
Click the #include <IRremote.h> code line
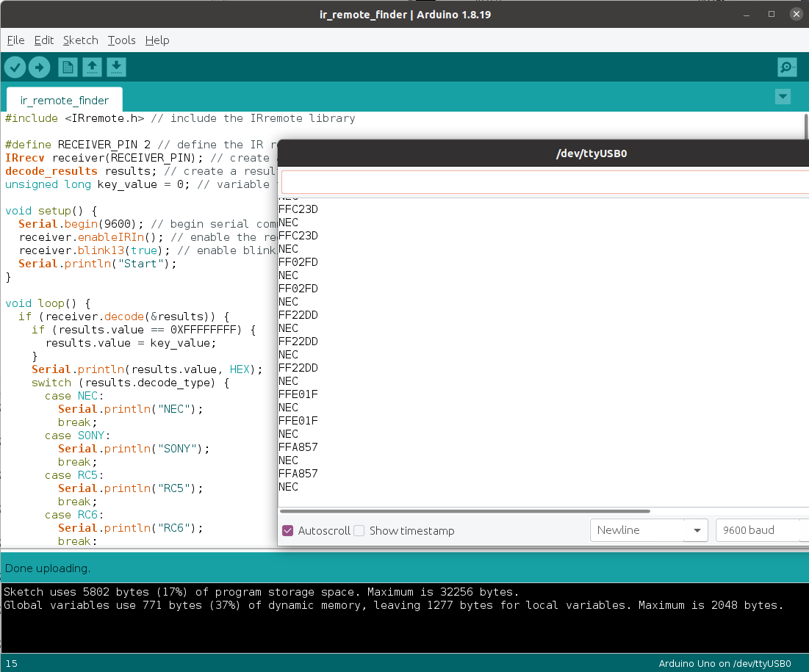[180, 119]
